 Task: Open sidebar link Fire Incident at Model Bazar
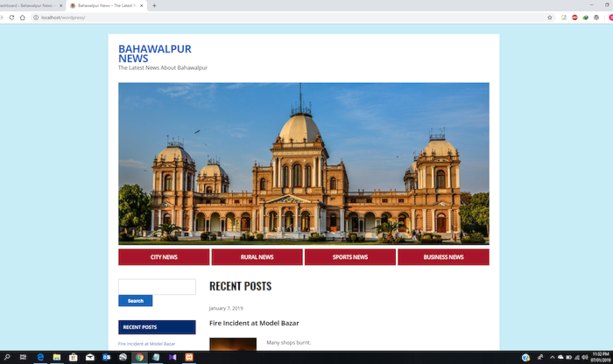coord(146,344)
